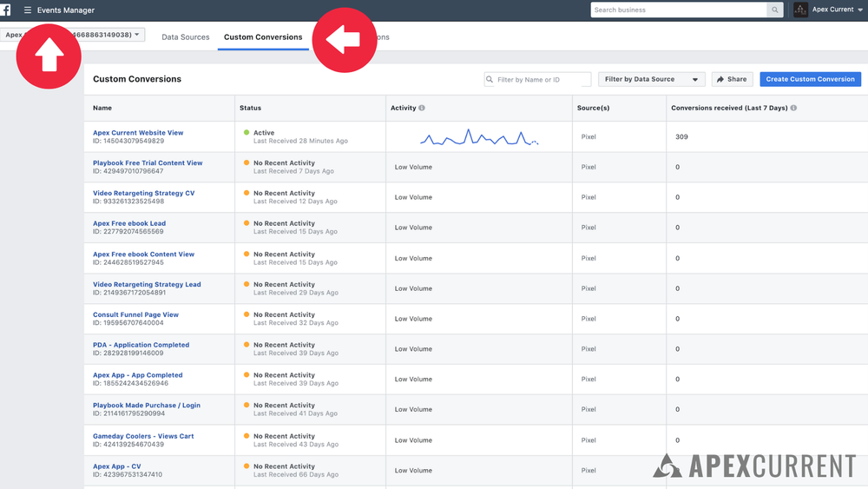Open Apex Free ebook Lead conversion

pyautogui.click(x=129, y=224)
